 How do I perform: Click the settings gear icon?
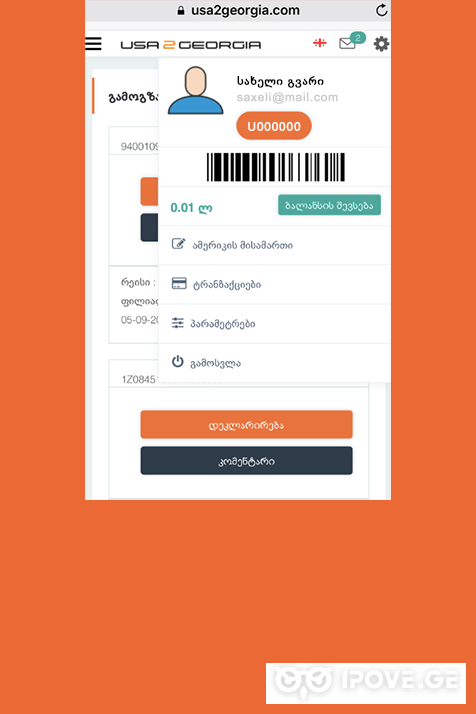(x=381, y=44)
